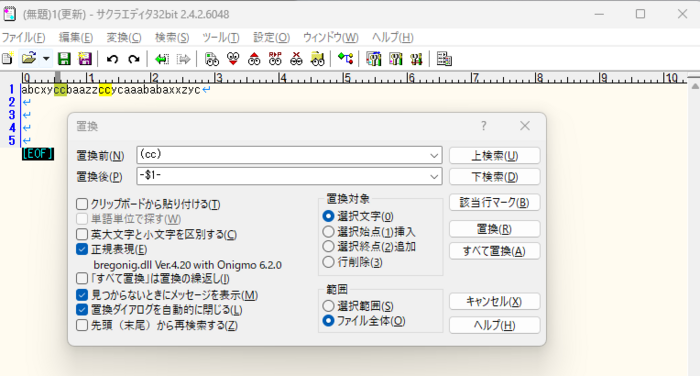Click the Sakura Editor title bar app icon
The height and width of the screenshot is (376, 700).
[x=9, y=14]
